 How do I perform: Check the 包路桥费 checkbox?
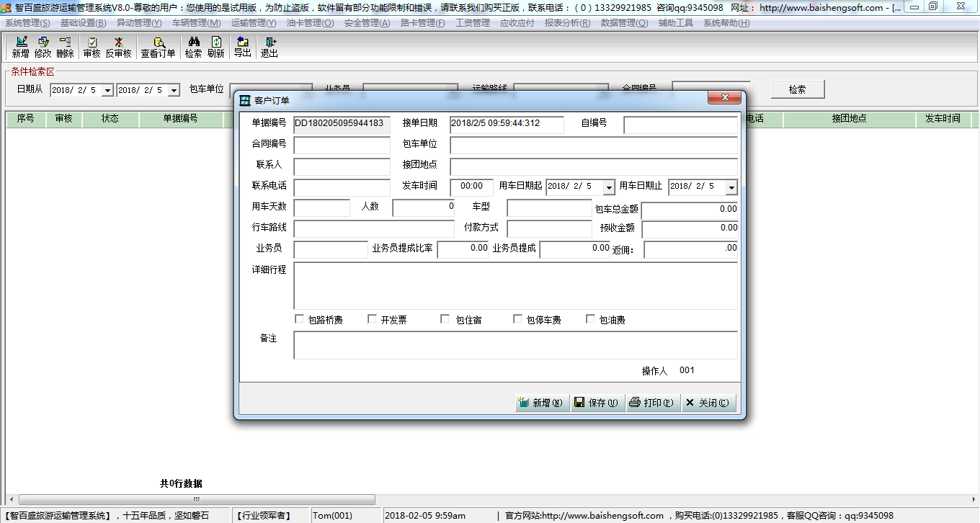click(300, 319)
